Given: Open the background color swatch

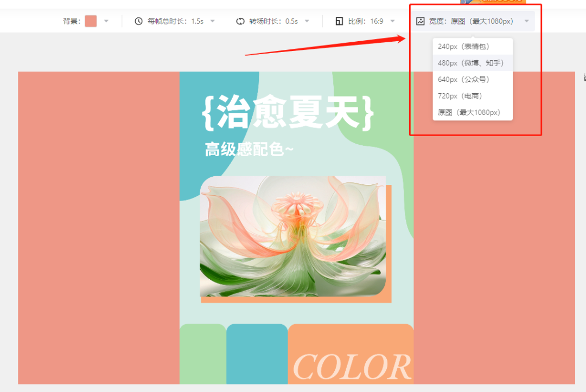Looking at the screenshot, I should (91, 21).
